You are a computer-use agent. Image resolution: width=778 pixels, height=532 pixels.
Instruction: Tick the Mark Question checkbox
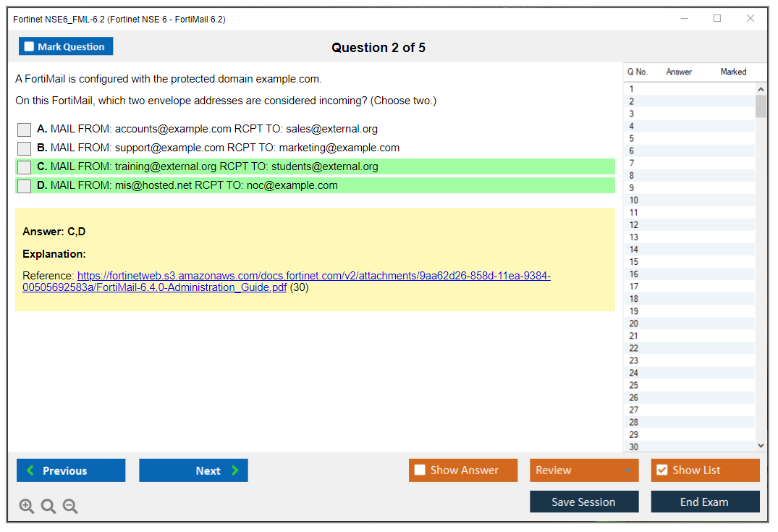pos(30,47)
